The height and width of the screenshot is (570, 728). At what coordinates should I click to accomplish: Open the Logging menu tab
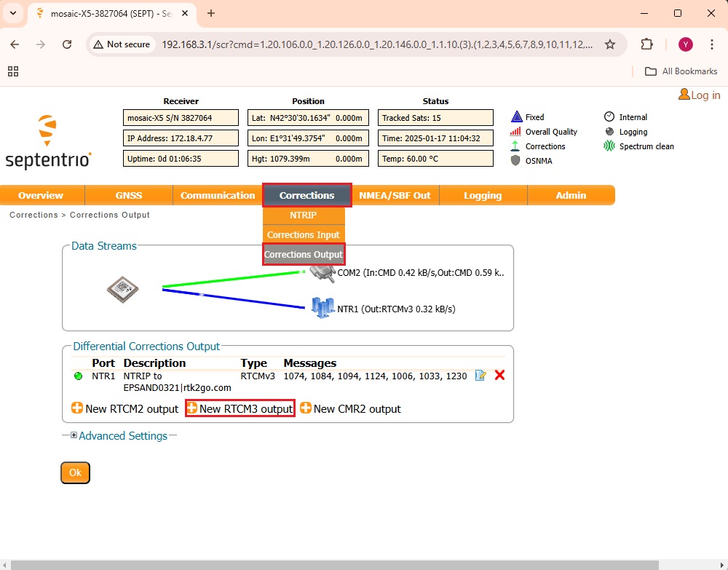(483, 195)
